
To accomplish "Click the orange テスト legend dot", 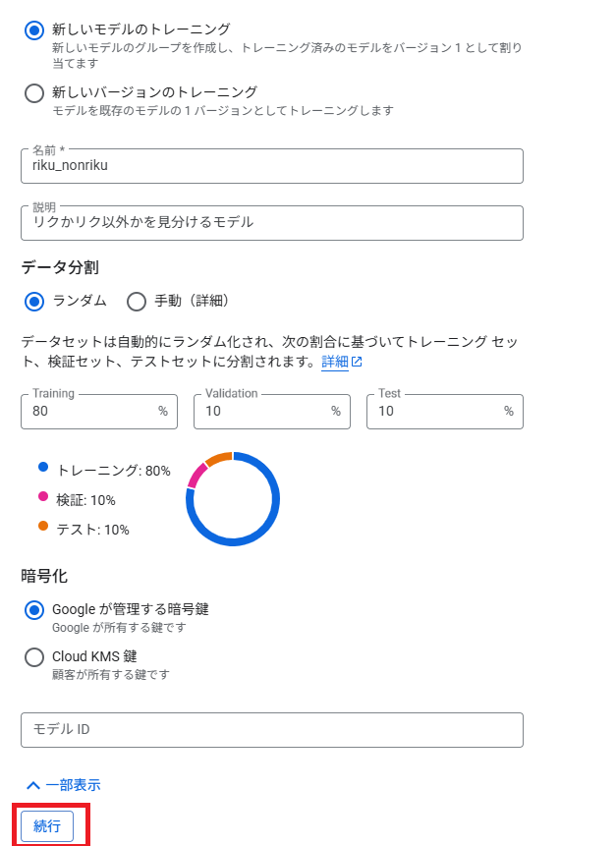I will click(43, 526).
